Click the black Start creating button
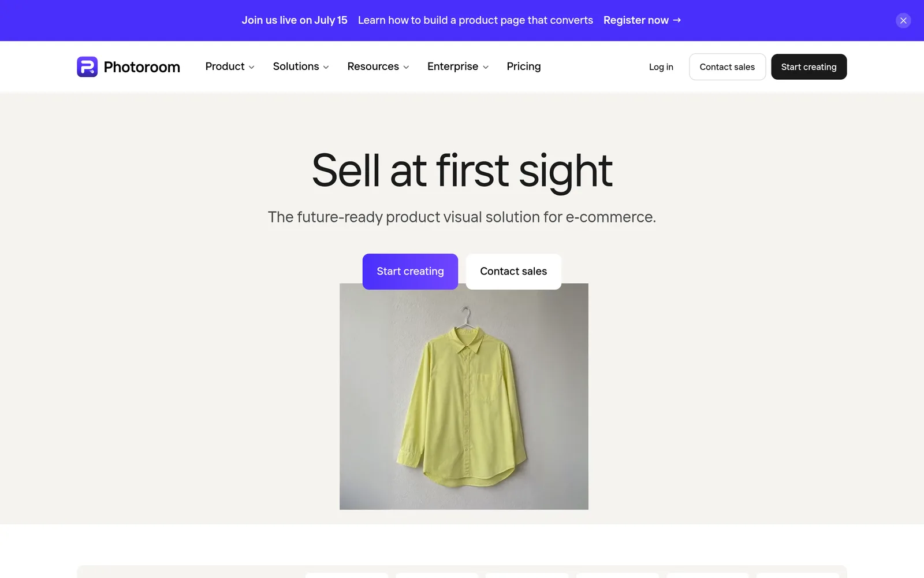The image size is (924, 578). pyautogui.click(x=808, y=67)
